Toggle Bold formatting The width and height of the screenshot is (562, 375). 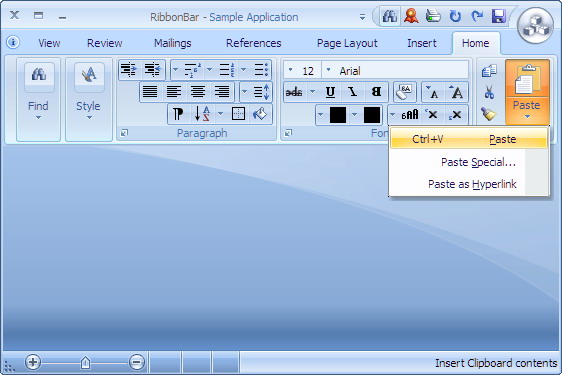tap(376, 92)
